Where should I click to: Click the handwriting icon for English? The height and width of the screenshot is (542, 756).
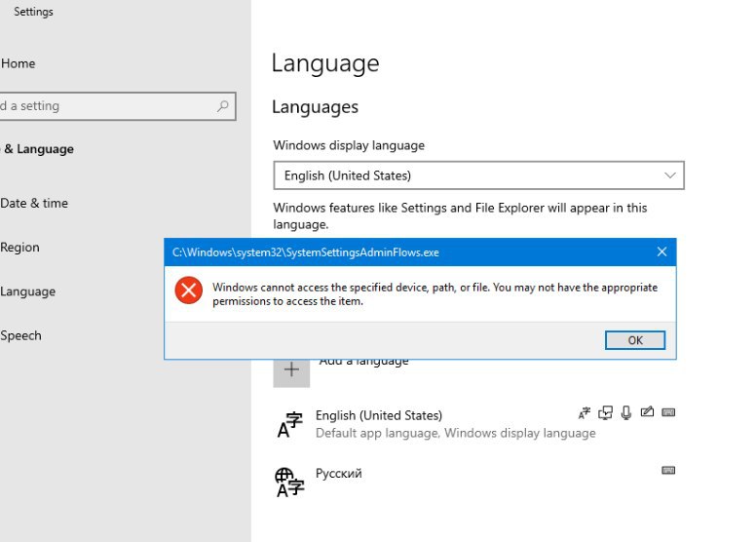[647, 411]
